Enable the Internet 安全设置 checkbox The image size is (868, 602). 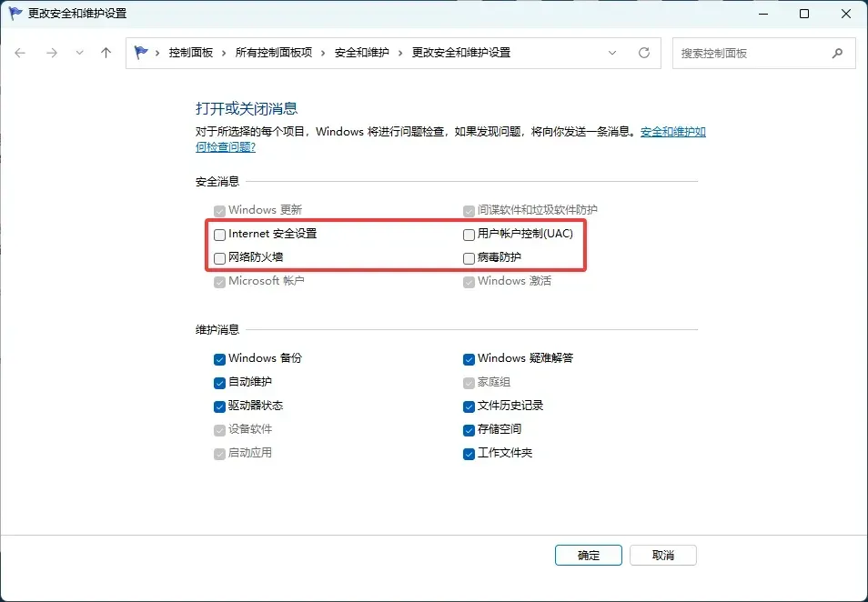[219, 235]
